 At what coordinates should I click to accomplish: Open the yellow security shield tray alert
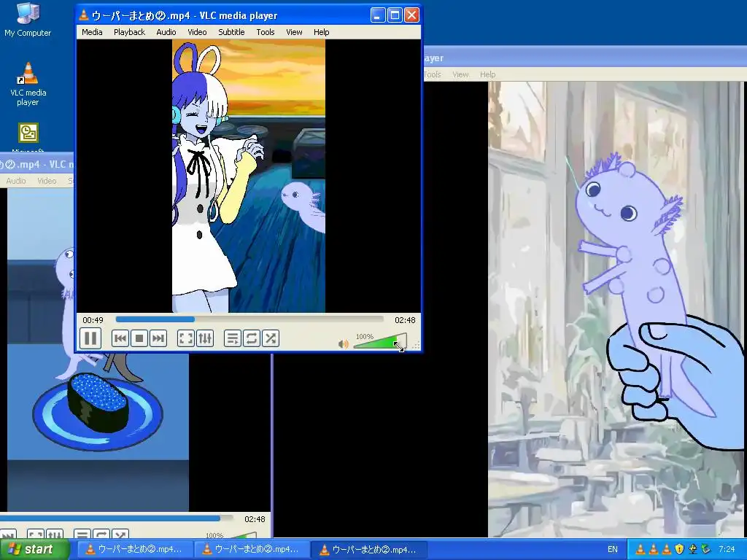[679, 550]
